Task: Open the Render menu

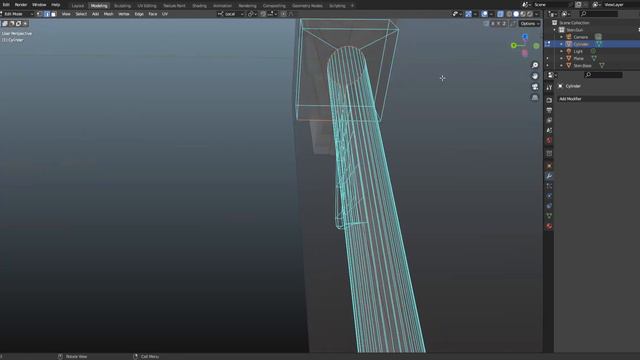Action: click(21, 5)
